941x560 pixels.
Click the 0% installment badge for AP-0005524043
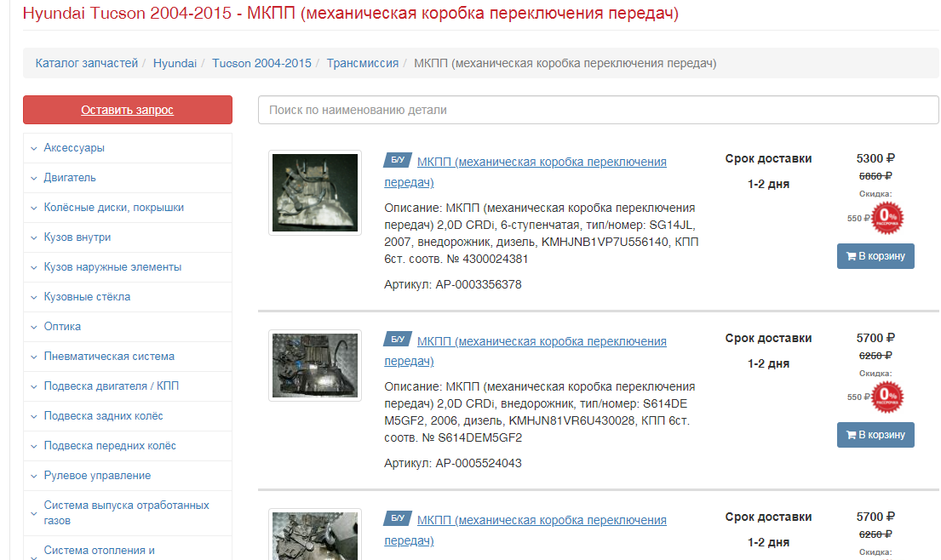[887, 397]
